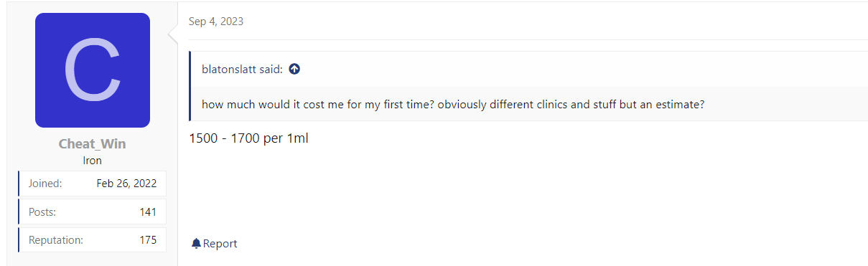The width and height of the screenshot is (868, 266).
Task: Click the quote header bar containing blatonslatt
Action: (528, 70)
